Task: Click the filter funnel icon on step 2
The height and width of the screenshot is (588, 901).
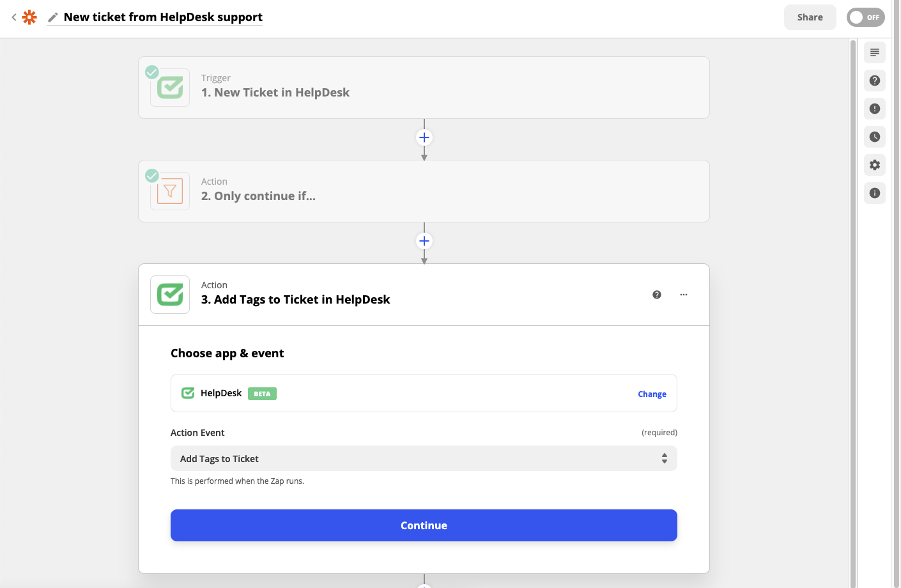Action: [170, 191]
